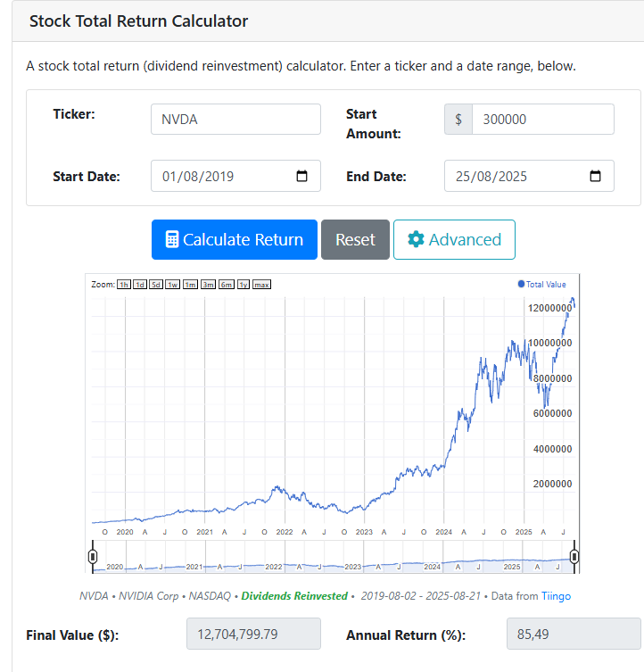
Task: Set chart zoom to 1m
Action: pos(189,285)
